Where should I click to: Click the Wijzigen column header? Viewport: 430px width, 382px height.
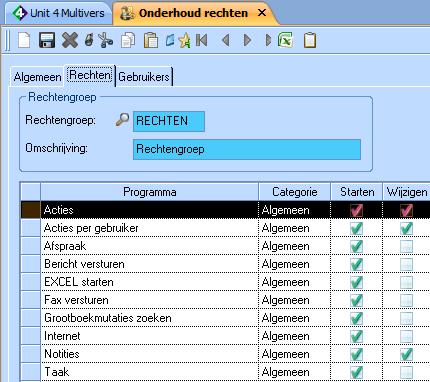pos(406,192)
